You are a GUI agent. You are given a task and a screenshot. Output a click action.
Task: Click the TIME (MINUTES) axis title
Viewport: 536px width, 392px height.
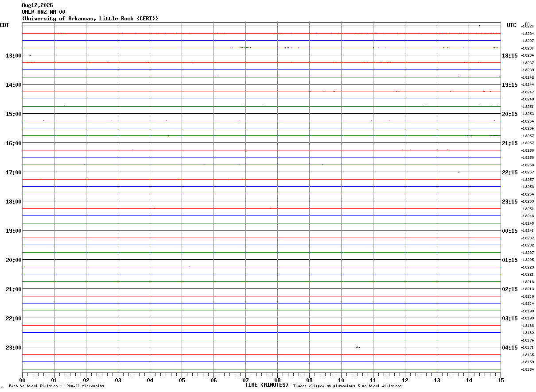(x=267, y=385)
